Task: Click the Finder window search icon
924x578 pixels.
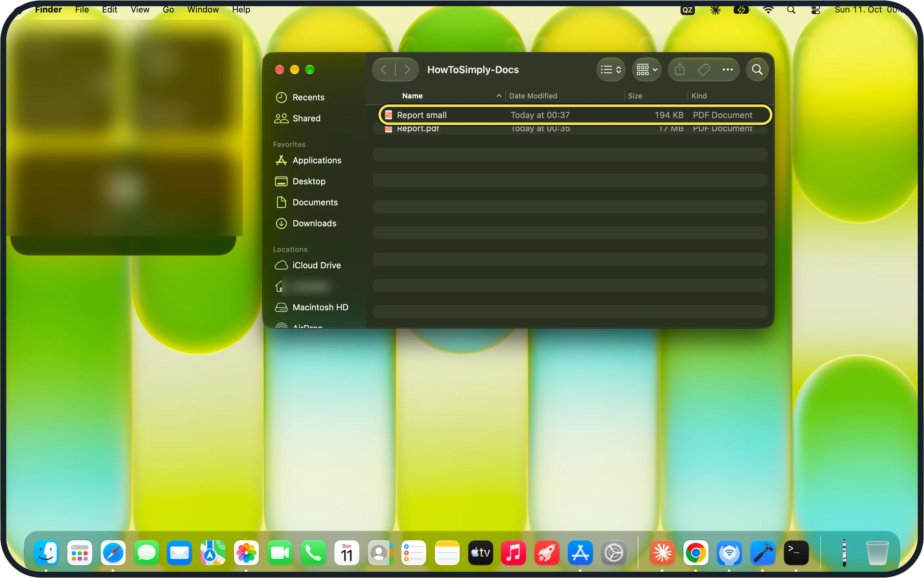Action: pos(757,70)
